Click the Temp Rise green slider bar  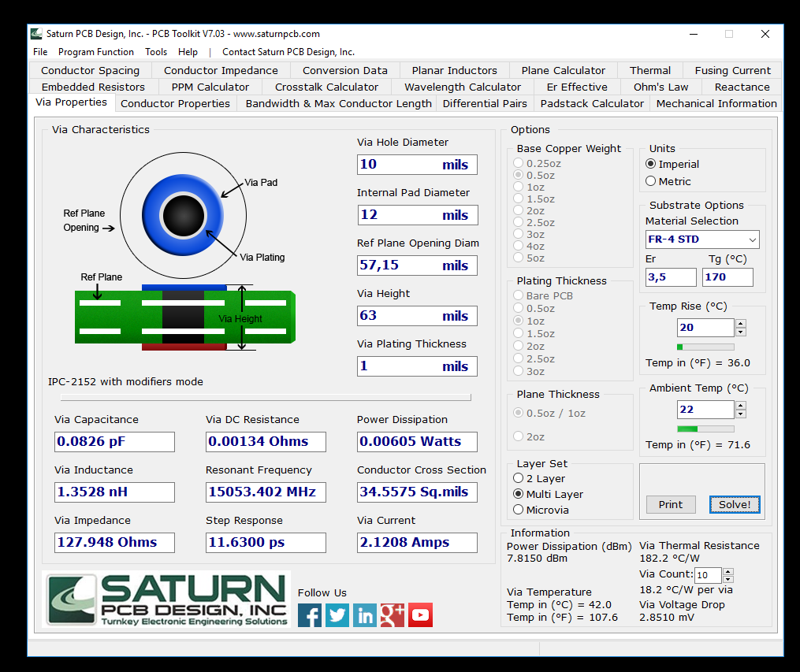pos(705,347)
